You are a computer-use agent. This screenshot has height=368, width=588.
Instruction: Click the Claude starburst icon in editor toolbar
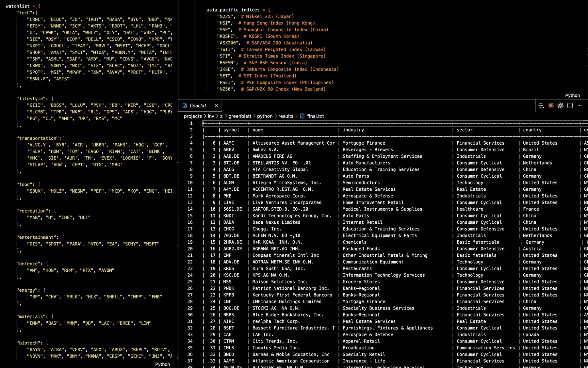[x=551, y=105]
